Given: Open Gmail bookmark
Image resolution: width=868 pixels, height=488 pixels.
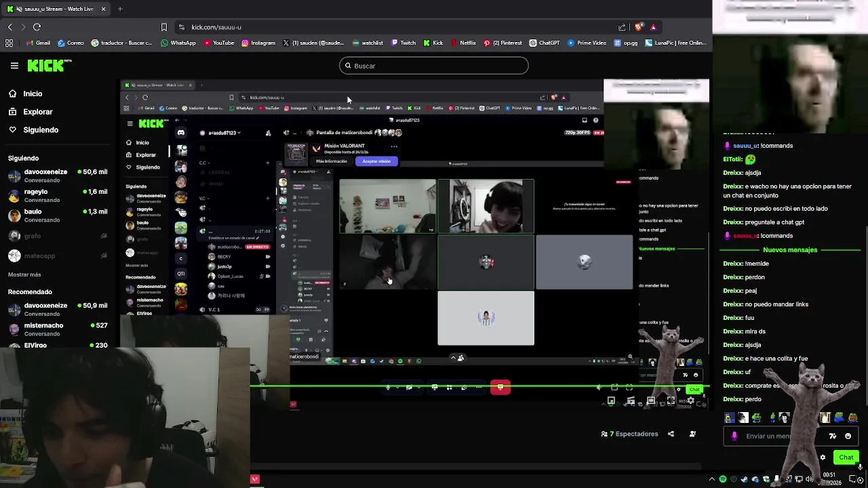Looking at the screenshot, I should [x=38, y=43].
